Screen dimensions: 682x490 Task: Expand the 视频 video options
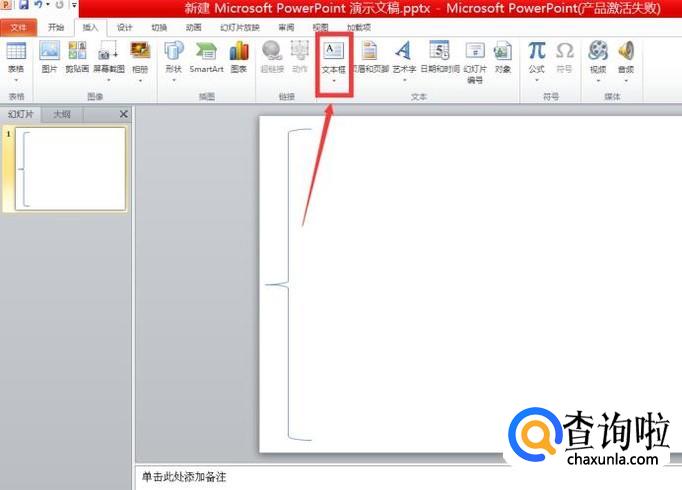point(598,58)
